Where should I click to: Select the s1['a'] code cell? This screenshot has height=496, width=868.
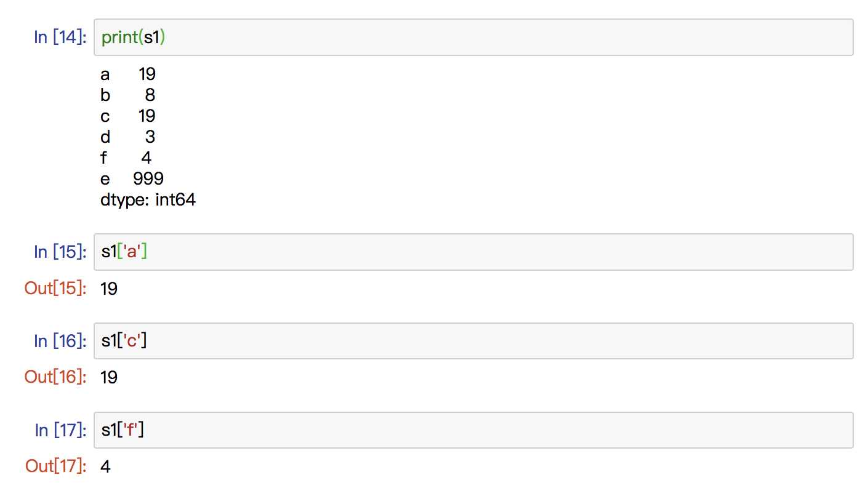pos(473,252)
